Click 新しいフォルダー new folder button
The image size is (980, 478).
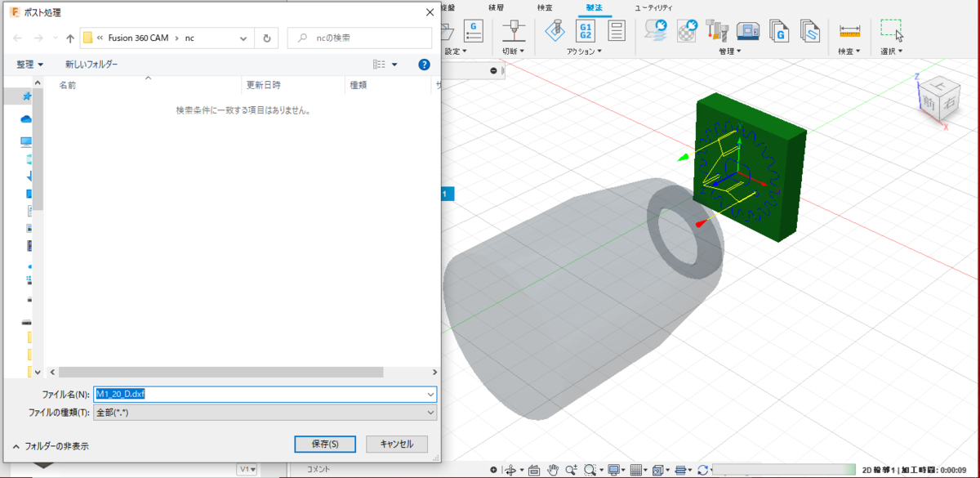(91, 64)
